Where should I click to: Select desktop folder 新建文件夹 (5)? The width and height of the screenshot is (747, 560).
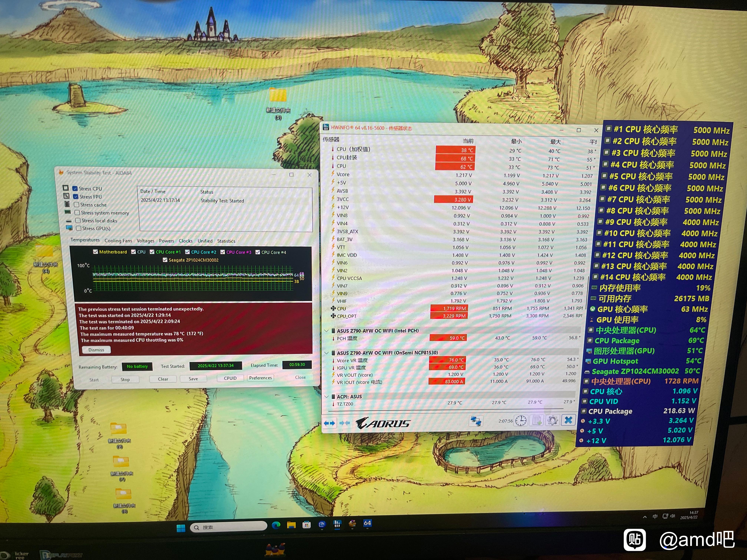278,104
